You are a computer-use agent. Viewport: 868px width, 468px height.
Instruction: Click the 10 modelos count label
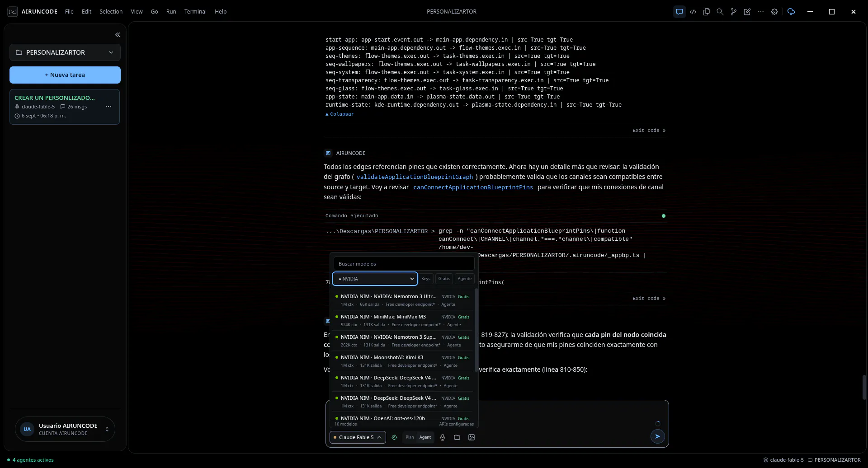[x=345, y=424]
